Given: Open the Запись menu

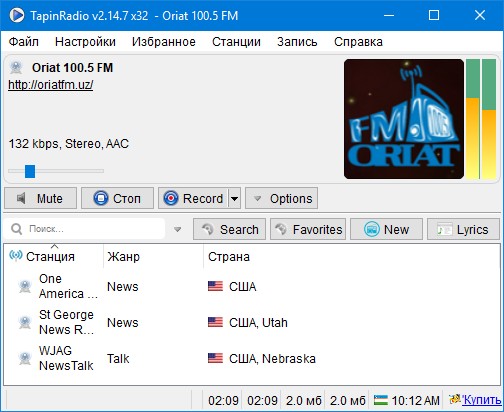Looking at the screenshot, I should pyautogui.click(x=297, y=42).
